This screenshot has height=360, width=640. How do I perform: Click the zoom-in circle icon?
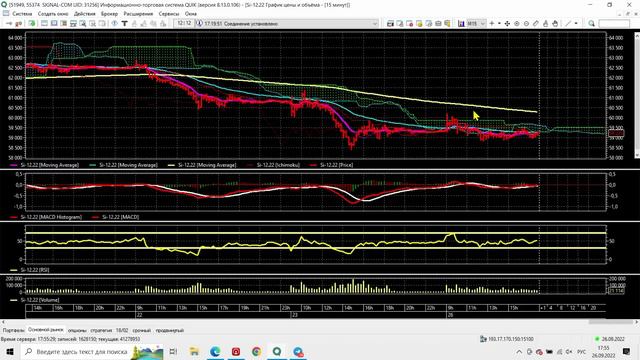pyautogui.click(x=517, y=24)
